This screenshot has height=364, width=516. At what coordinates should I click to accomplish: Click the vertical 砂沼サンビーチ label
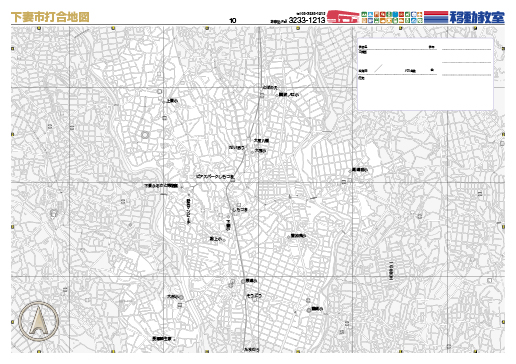189,211
